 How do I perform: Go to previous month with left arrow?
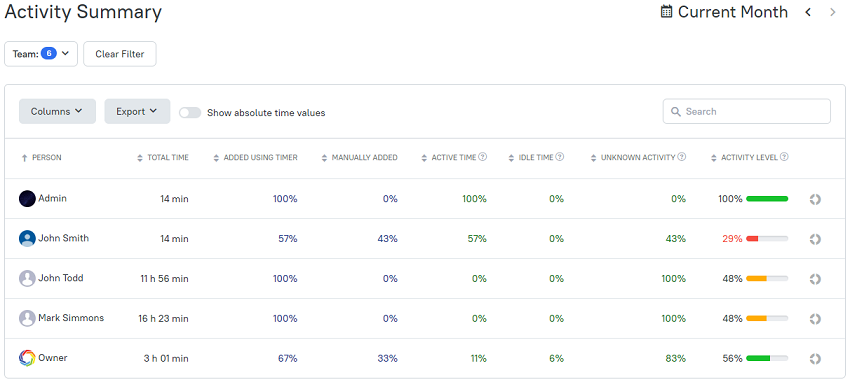(808, 12)
